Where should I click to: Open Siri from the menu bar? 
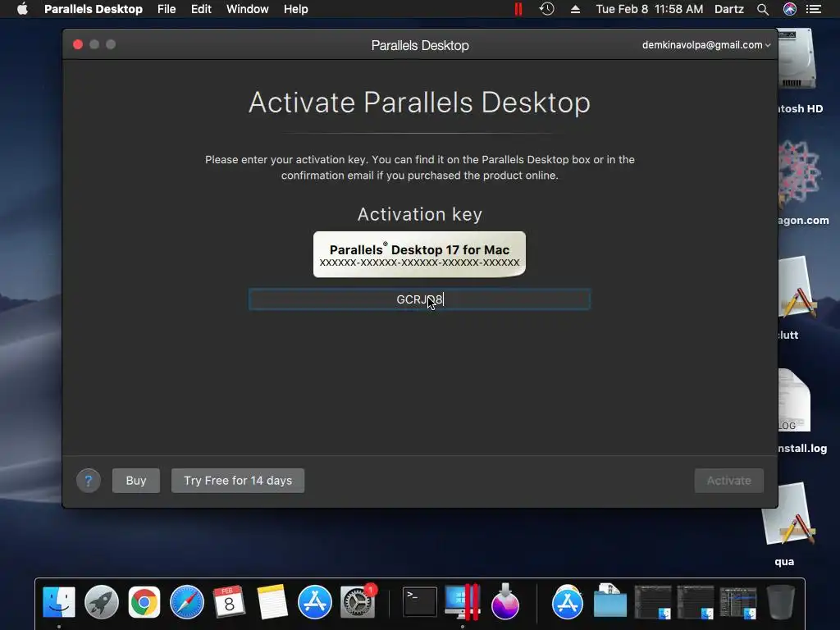tap(790, 9)
